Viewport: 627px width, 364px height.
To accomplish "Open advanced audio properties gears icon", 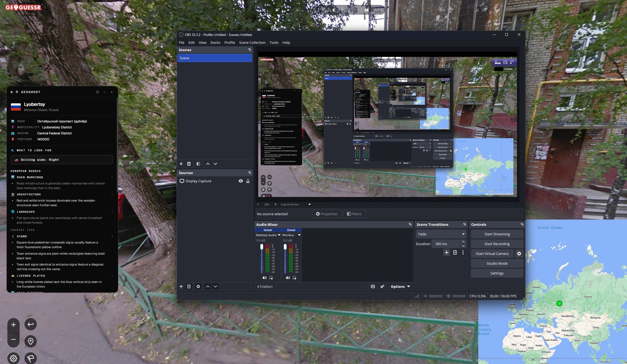I will click(382, 286).
